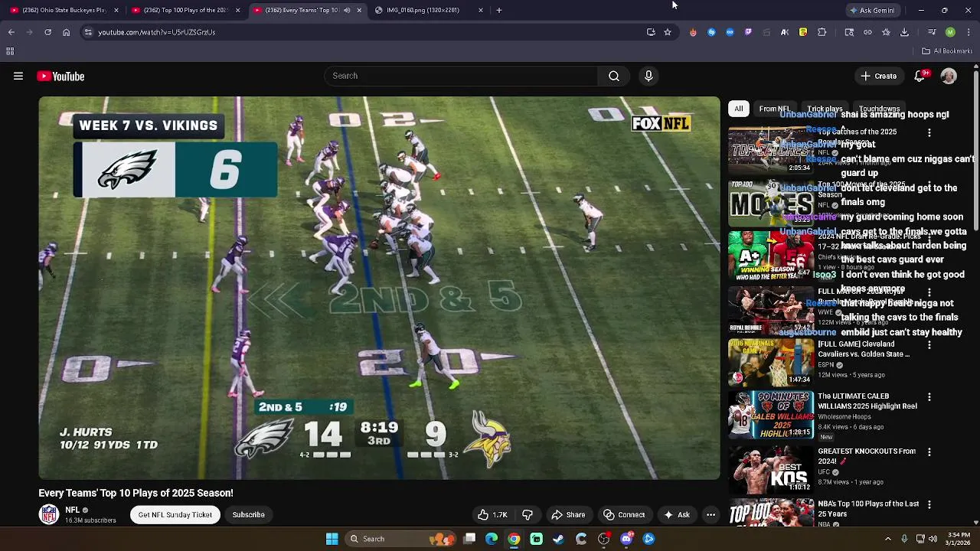Open Discord from the taskbar
This screenshot has height=551, width=980.
coord(626,539)
